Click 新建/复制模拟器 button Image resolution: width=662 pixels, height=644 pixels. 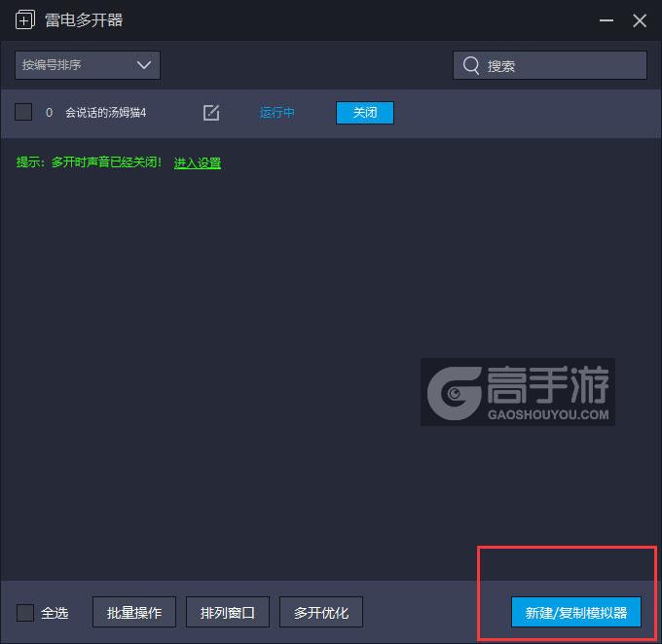576,612
